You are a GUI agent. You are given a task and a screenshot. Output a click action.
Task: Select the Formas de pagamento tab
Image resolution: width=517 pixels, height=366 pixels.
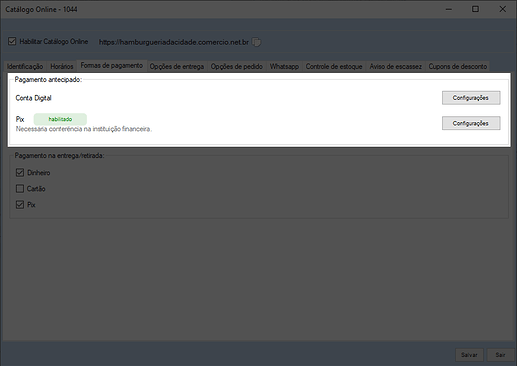pyautogui.click(x=112, y=65)
